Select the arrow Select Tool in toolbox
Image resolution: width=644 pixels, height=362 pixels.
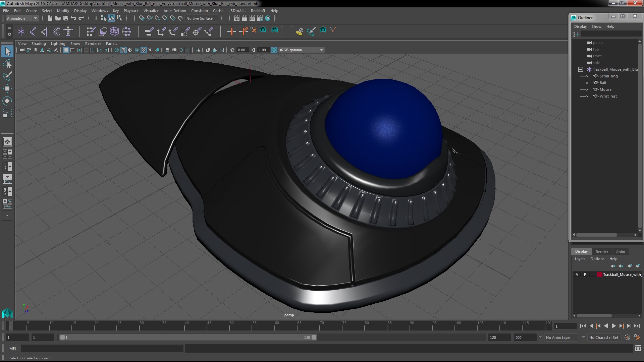coord(7,51)
